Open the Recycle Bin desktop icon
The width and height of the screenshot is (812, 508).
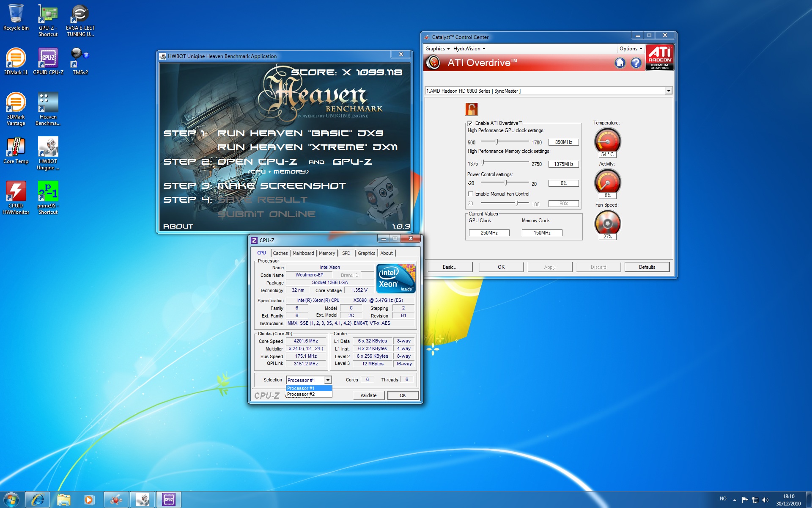[16, 17]
